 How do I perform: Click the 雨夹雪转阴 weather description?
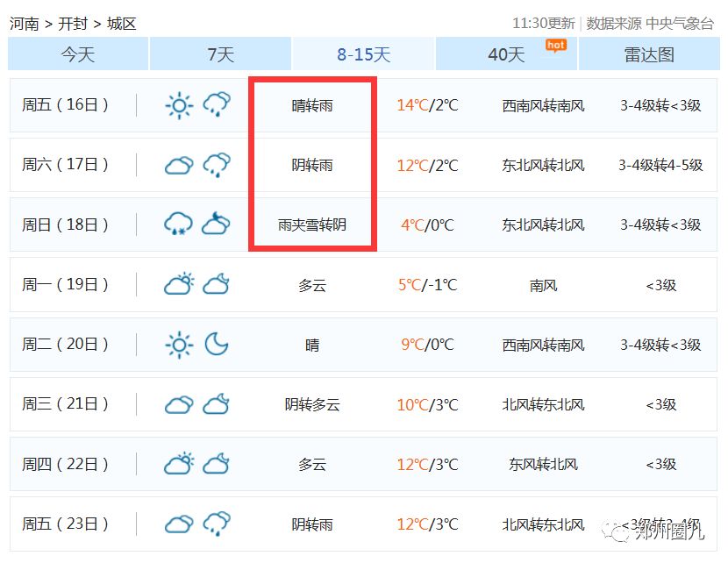click(x=312, y=224)
